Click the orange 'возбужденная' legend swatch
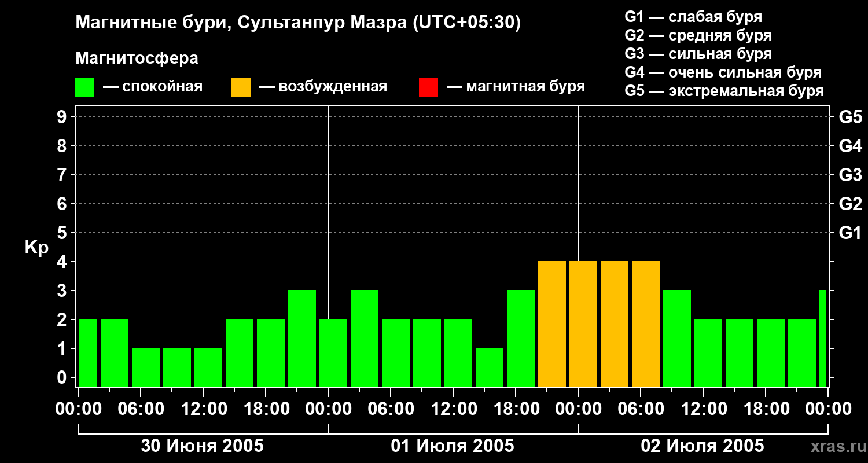The height and width of the screenshot is (463, 868). 241,87
